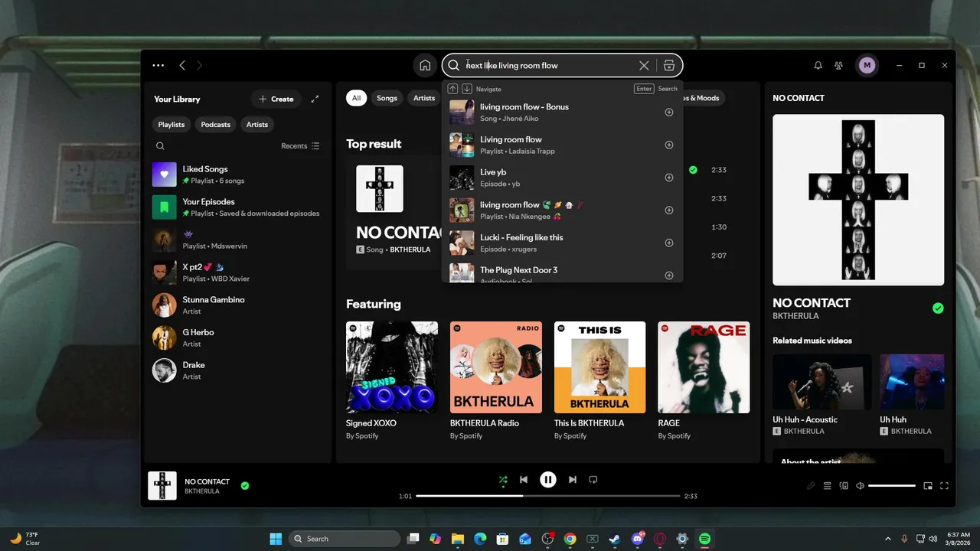Toggle green checkmark next to the 2:33 song
980x551 pixels.
pos(693,170)
